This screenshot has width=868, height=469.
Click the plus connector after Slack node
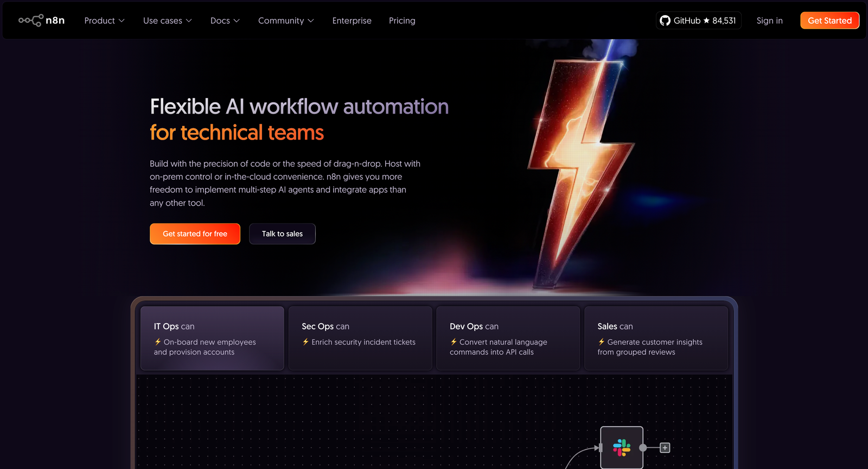coord(665,448)
